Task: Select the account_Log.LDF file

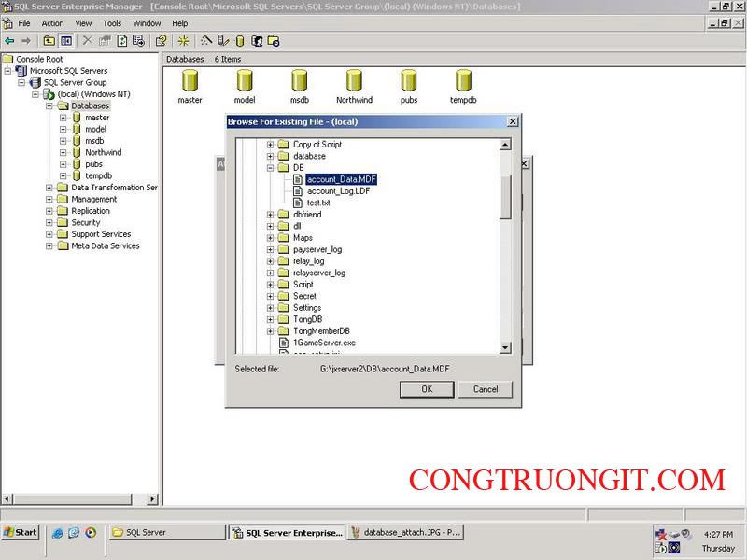Action: tap(338, 191)
